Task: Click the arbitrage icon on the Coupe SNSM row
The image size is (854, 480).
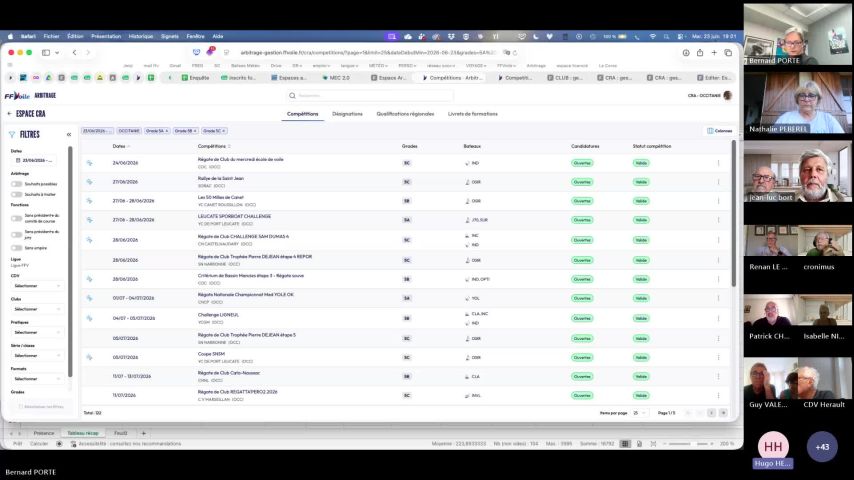Action: 89,357
